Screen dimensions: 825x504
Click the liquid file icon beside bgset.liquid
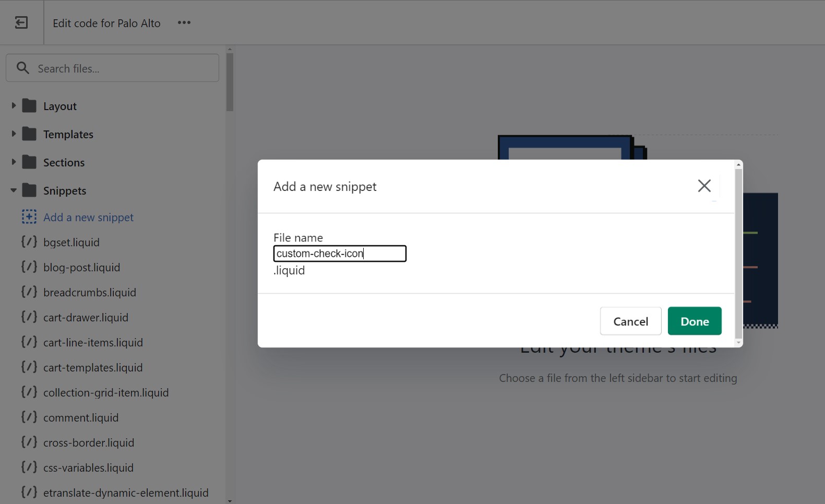(29, 242)
